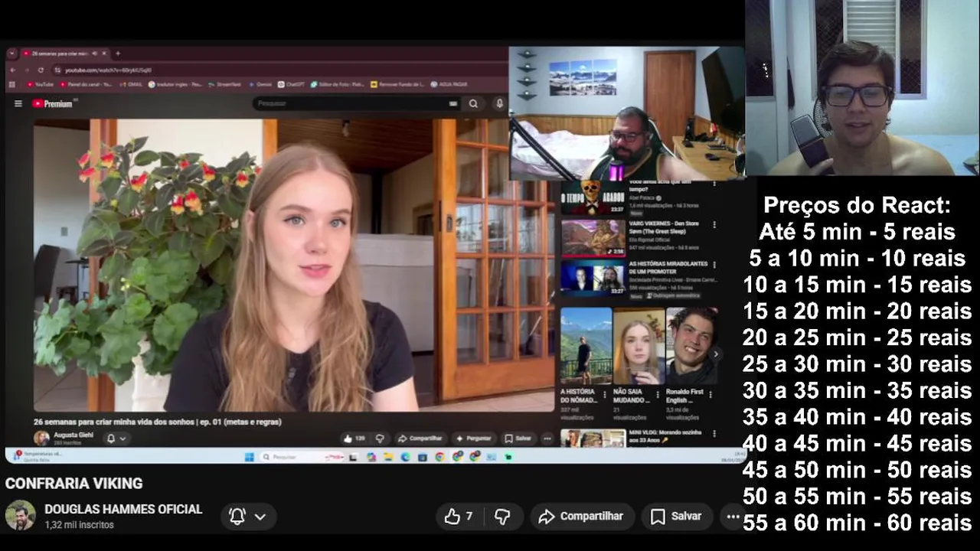This screenshot has width=980, height=551.
Task: Open the taskbar weather widget
Action: 38,456
